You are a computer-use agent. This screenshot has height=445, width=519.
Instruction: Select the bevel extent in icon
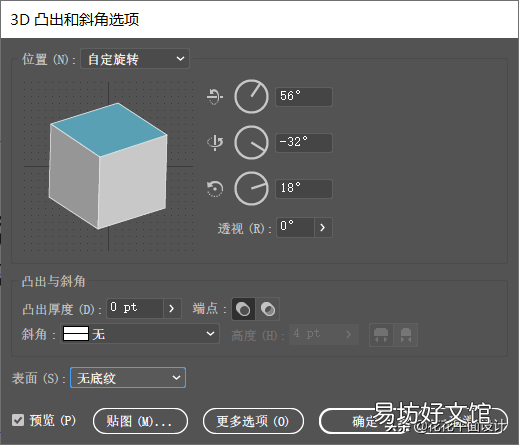406,335
